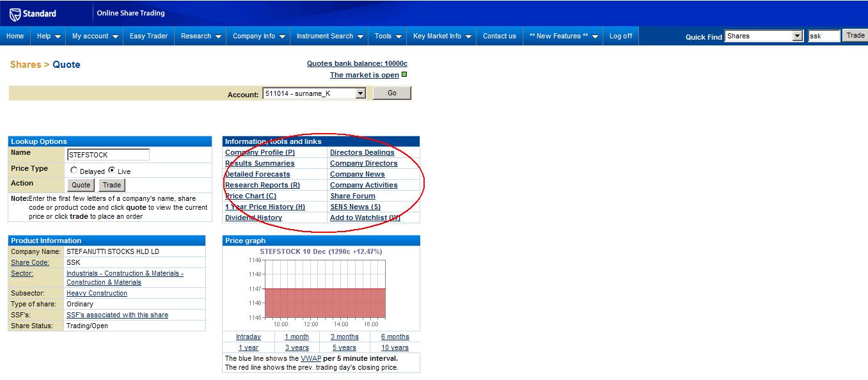Open Company News link
868x380 pixels.
358,174
